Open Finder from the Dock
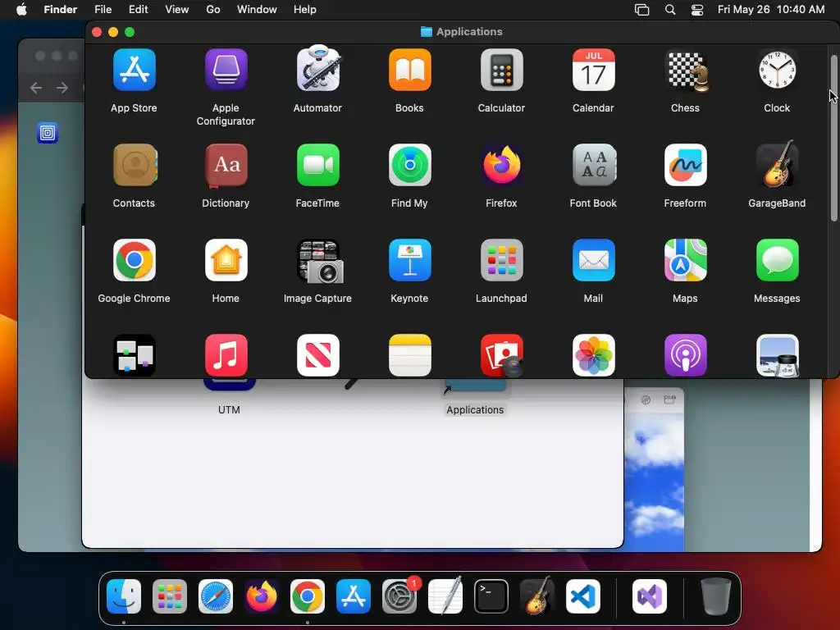Viewport: 840px width, 630px height. pos(124,596)
